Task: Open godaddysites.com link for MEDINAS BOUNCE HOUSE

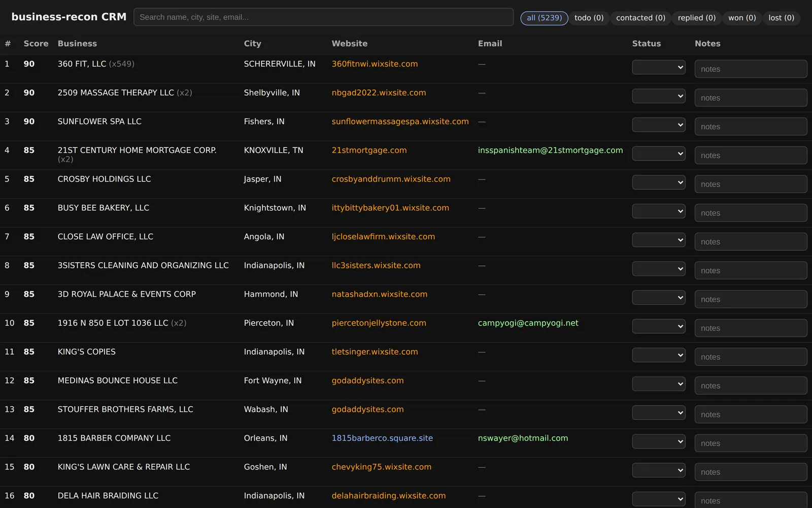Action: [x=367, y=380]
